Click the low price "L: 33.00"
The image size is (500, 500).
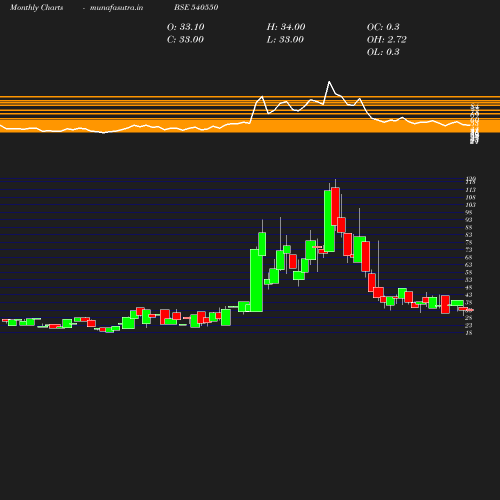[x=285, y=40]
